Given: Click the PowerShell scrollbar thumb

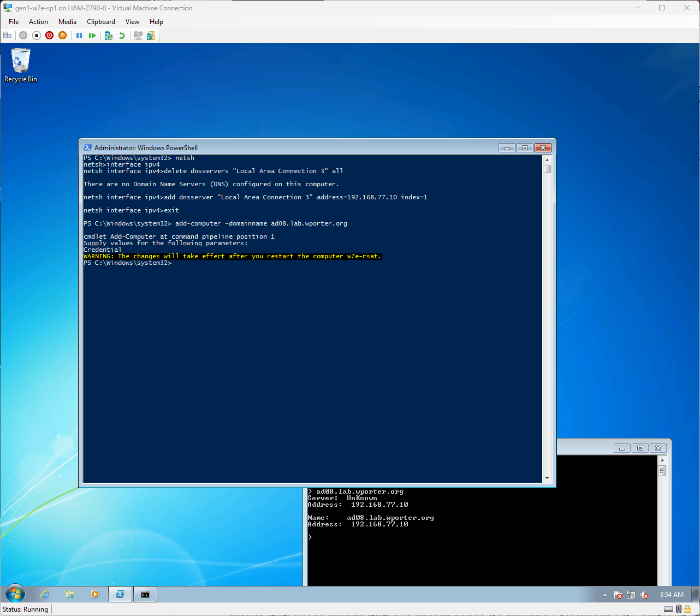Looking at the screenshot, I should click(547, 169).
